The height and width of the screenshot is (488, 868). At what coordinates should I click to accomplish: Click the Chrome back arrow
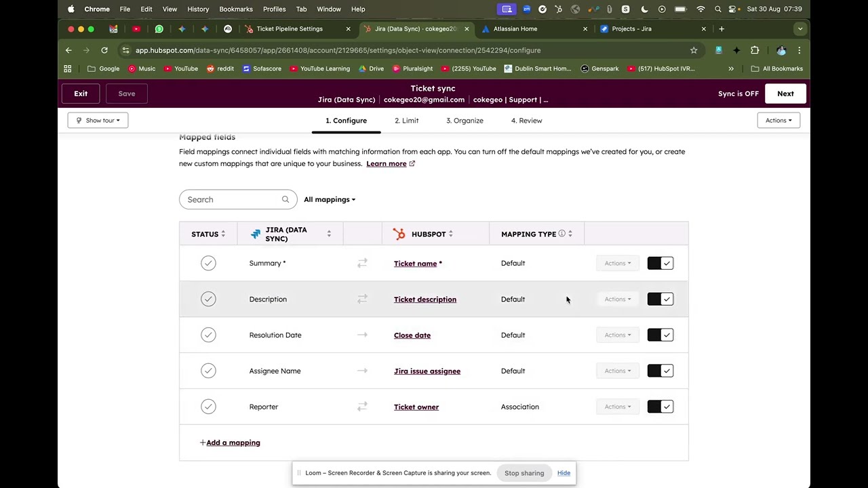click(68, 50)
